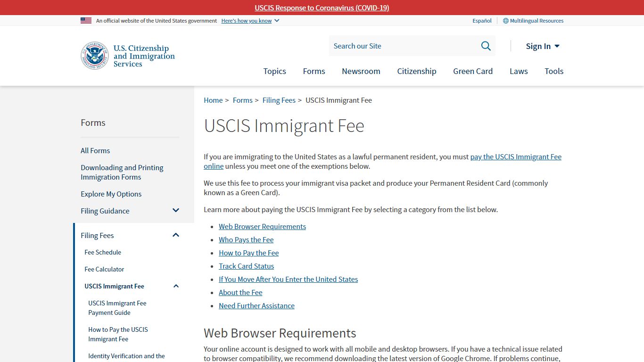Open All Forms in sidebar
Image resolution: width=644 pixels, height=362 pixels.
[x=95, y=150]
